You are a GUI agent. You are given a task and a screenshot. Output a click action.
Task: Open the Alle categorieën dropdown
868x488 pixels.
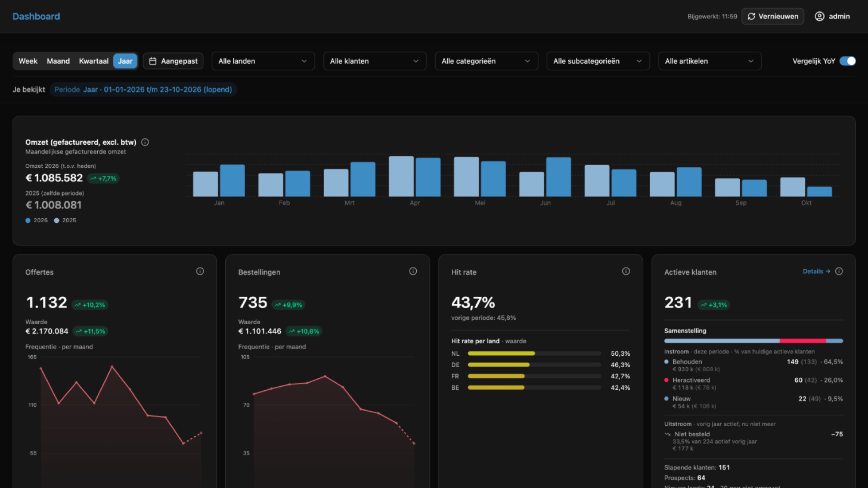click(486, 61)
